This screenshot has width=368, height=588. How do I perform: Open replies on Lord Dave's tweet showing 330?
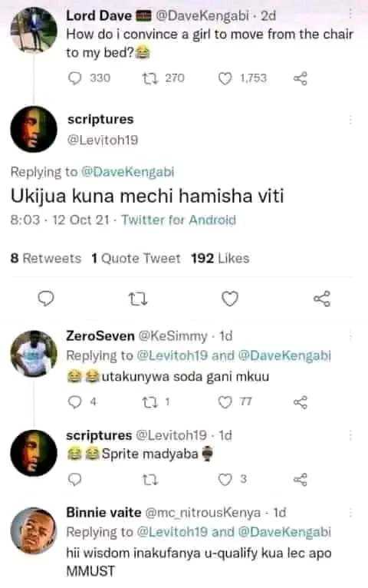[74, 79]
